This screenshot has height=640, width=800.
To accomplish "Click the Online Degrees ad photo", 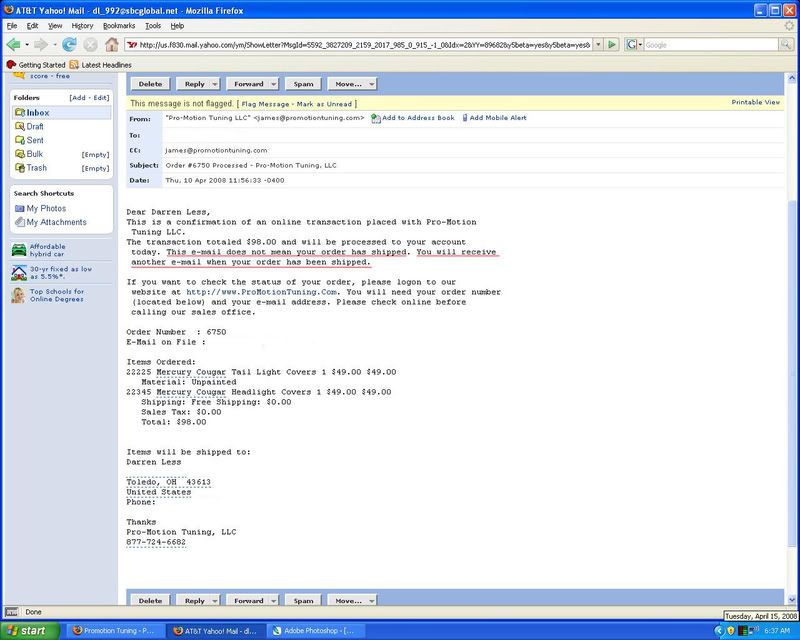I will point(18,295).
